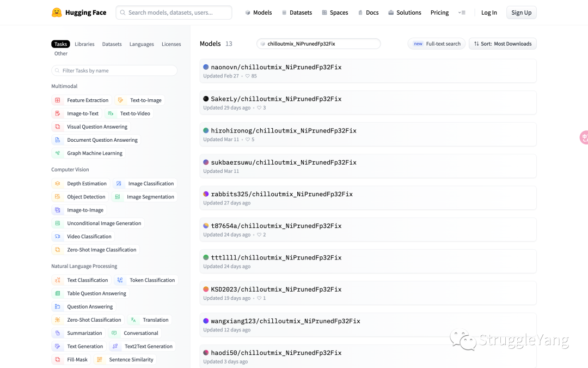Click the Summarization task icon
This screenshot has height=368, width=588.
click(57, 333)
